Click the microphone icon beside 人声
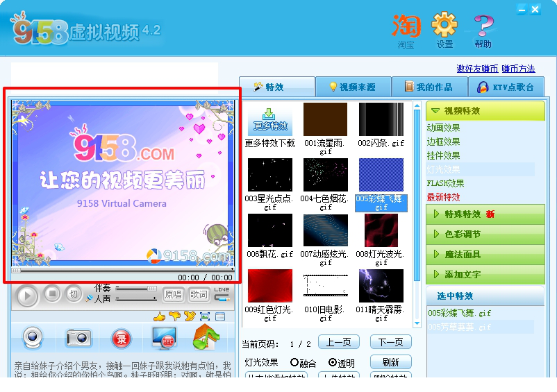Image resolution: width=557 pixels, height=392 pixels. (89, 299)
